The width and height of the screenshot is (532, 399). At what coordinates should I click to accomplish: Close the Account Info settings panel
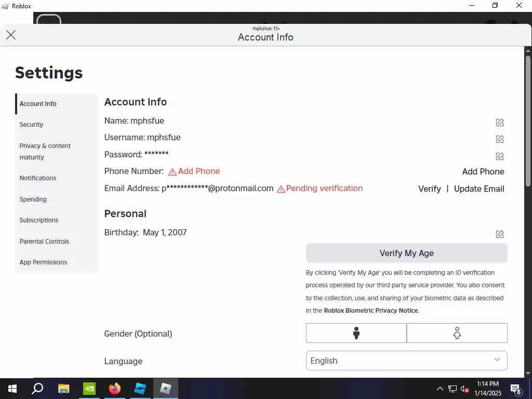11,35
